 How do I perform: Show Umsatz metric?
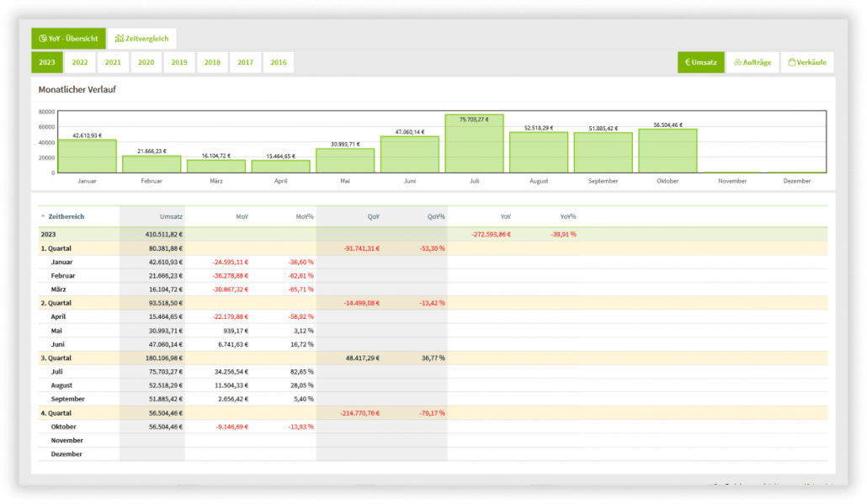coord(701,62)
